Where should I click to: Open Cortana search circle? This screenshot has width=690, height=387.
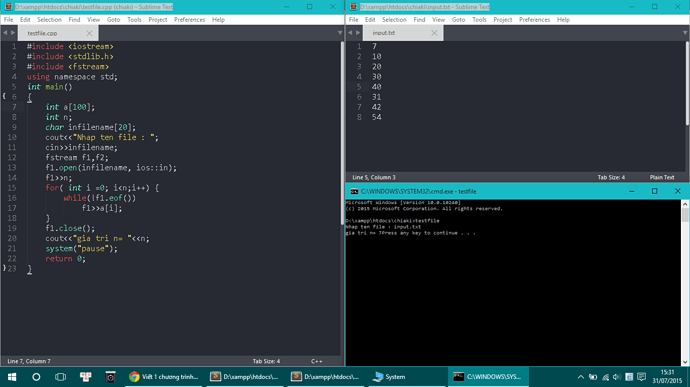click(x=36, y=377)
